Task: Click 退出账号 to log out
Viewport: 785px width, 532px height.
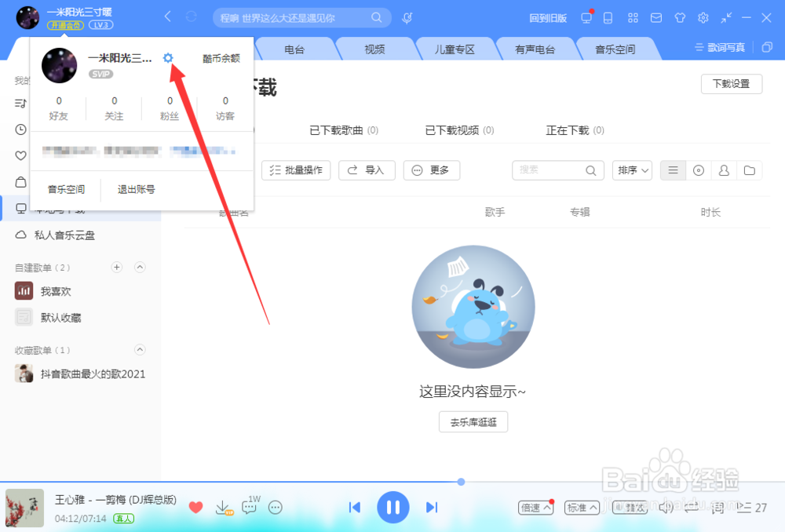Action: tap(136, 190)
